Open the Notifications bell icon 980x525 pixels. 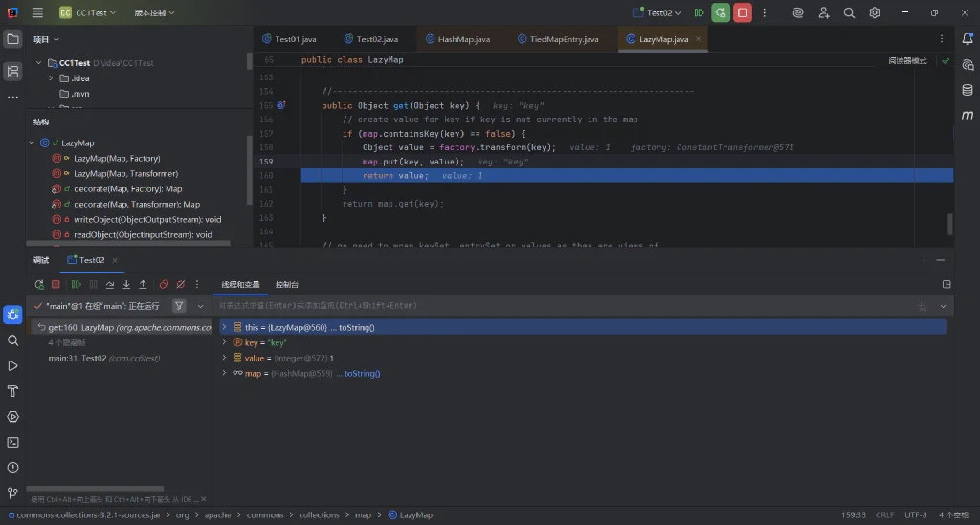point(968,38)
